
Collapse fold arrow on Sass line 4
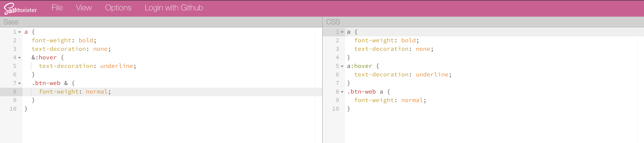[19, 58]
